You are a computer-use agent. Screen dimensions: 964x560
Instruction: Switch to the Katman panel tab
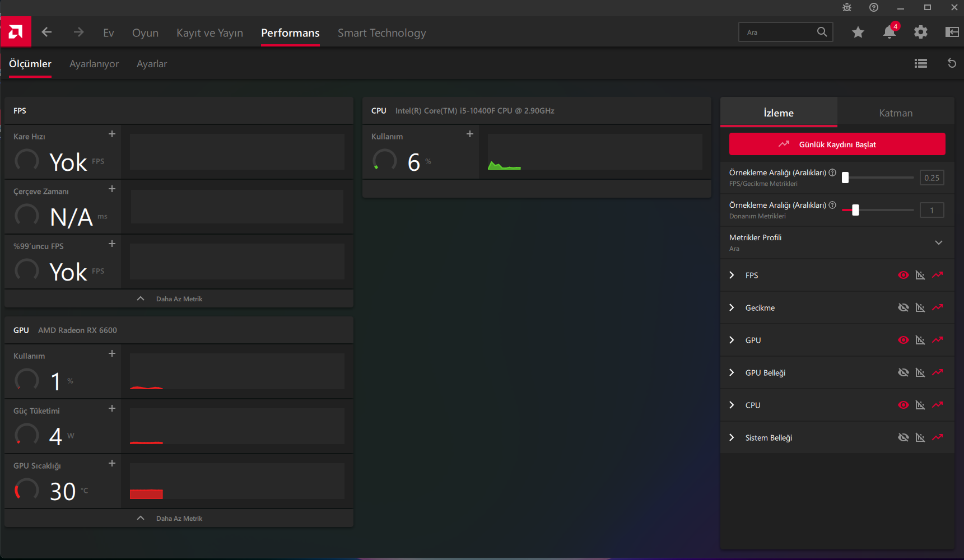(x=896, y=113)
